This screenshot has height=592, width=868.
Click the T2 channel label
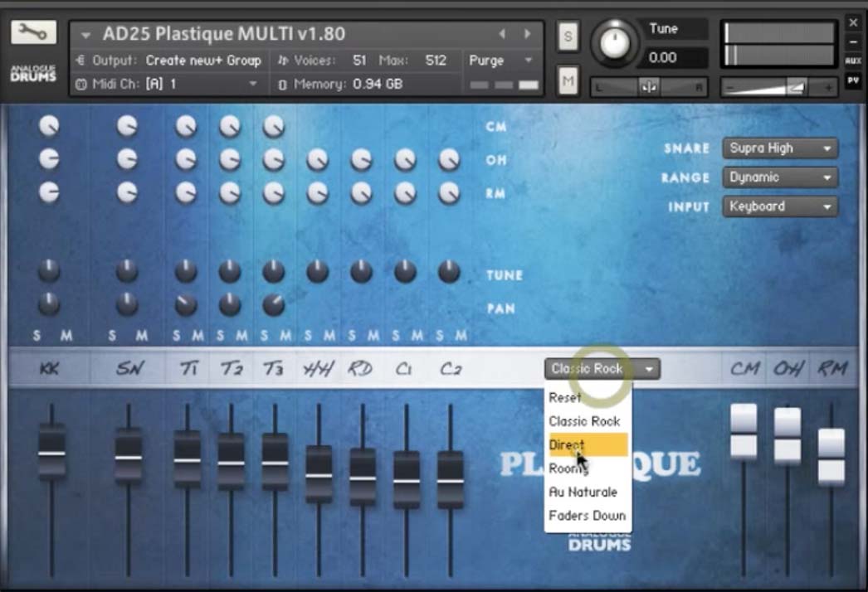[x=232, y=368]
